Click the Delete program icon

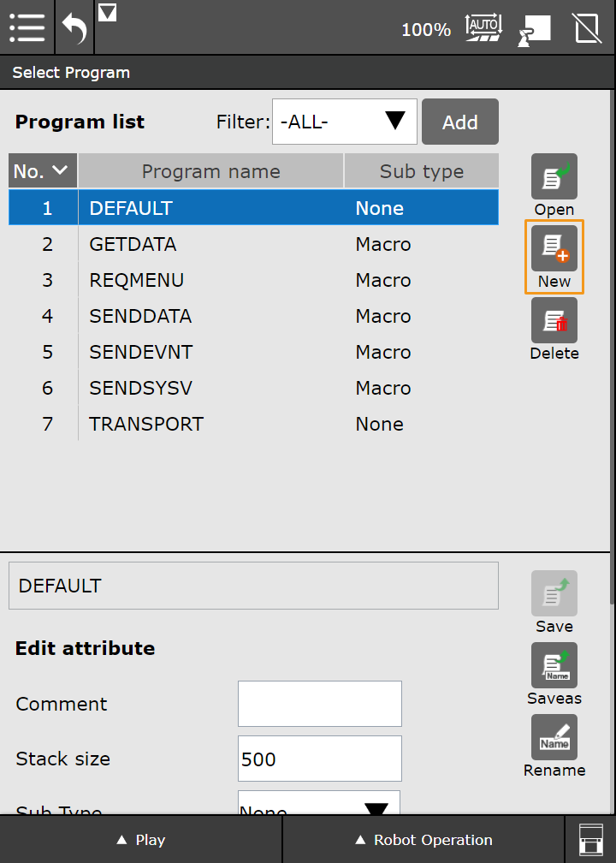554,321
